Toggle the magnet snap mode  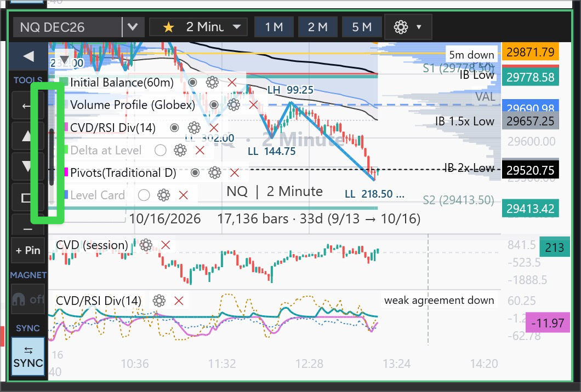(28, 299)
